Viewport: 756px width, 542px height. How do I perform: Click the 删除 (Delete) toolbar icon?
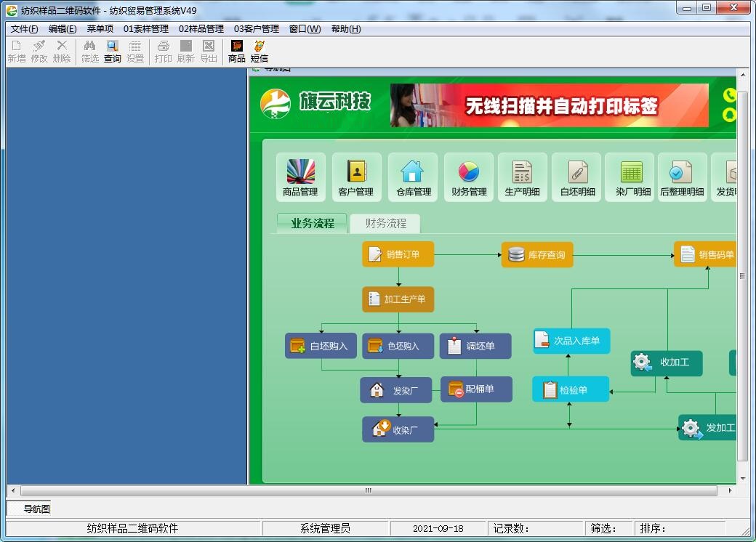[x=62, y=52]
